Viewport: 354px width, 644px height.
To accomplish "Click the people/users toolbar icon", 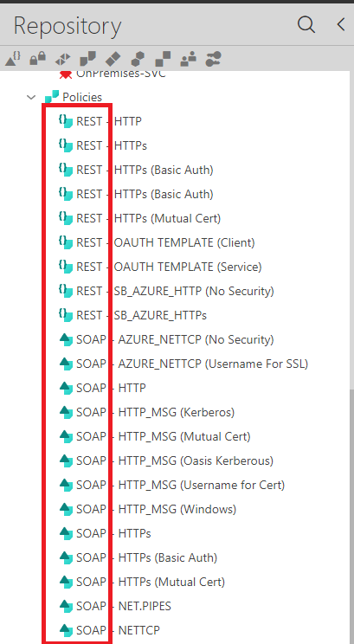I will click(188, 60).
